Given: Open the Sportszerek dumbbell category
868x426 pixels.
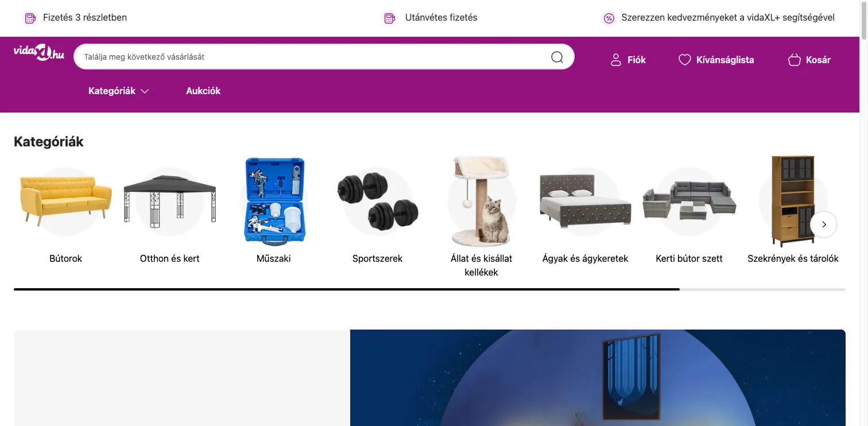Looking at the screenshot, I should [x=378, y=202].
